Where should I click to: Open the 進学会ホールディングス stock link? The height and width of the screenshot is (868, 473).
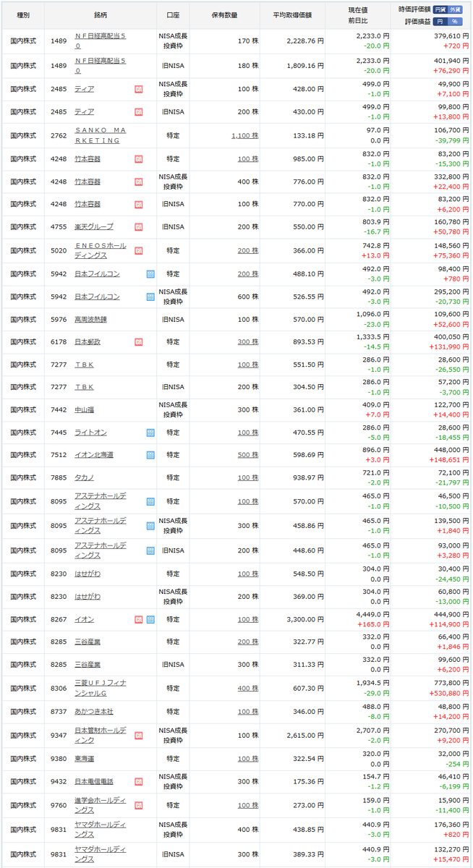[101, 804]
